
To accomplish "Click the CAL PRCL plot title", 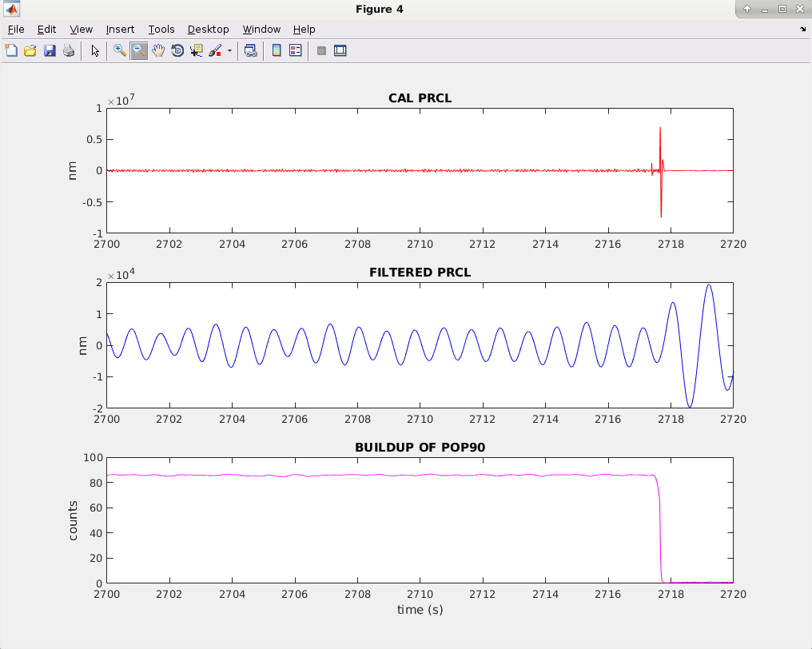I will pyautogui.click(x=420, y=98).
